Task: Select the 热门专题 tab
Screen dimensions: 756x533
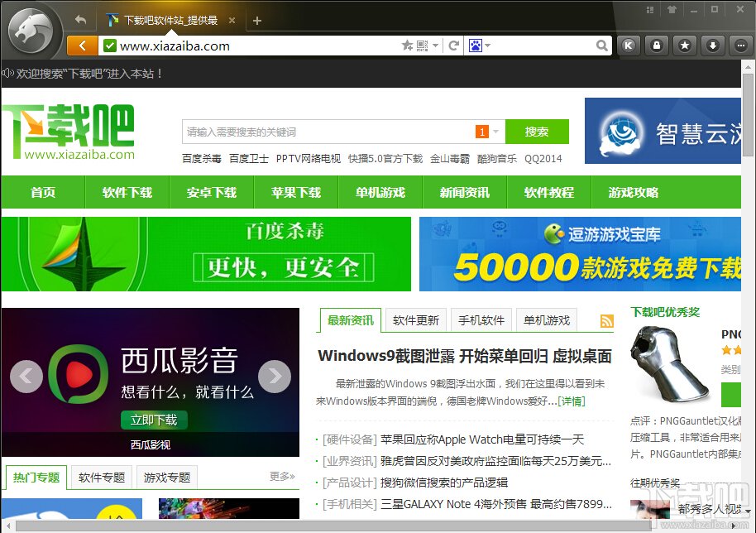Action: [36, 478]
